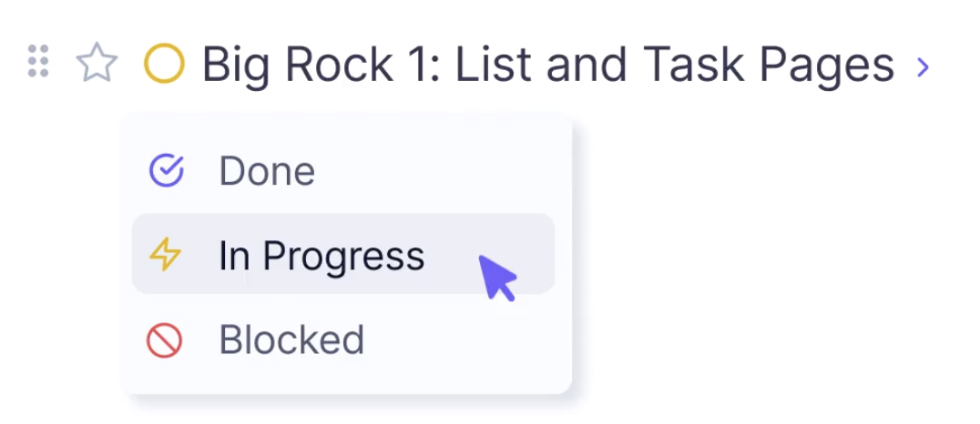Image resolution: width=980 pixels, height=424 pixels.
Task: Expand the purple chevron after Task Pages
Action: pyautogui.click(x=923, y=66)
